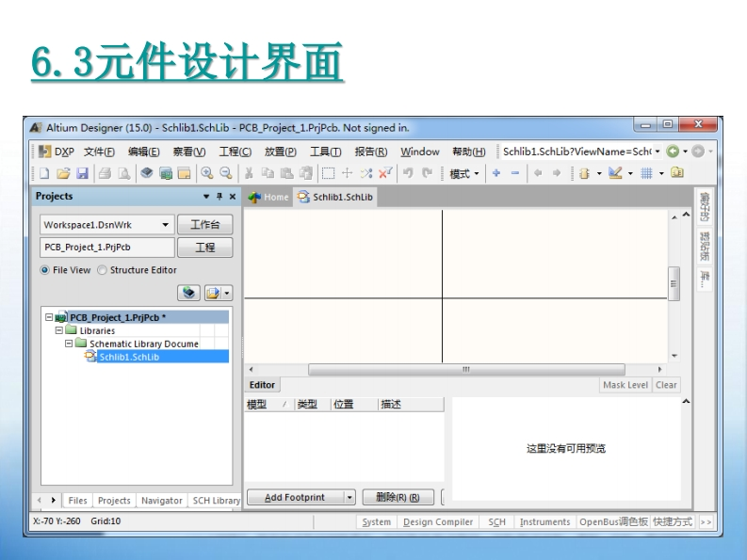Click the Save disk icon
Screen dimensions: 747x560
click(81, 174)
